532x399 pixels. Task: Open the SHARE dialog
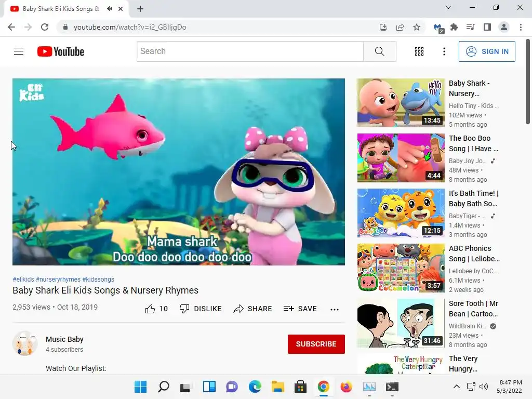[253, 309]
